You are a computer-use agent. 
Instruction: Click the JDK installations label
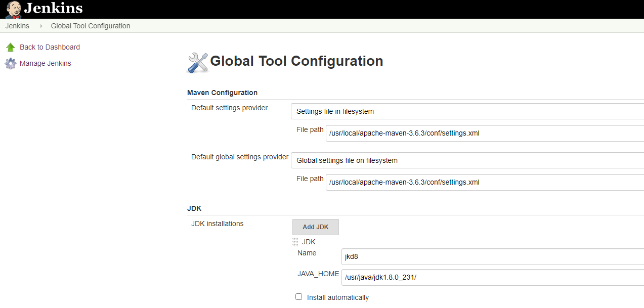point(217,224)
